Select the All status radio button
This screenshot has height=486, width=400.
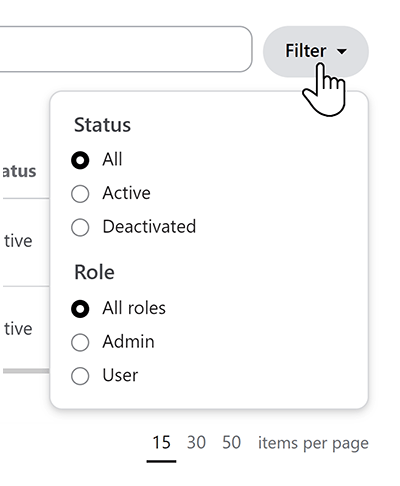tap(80, 160)
